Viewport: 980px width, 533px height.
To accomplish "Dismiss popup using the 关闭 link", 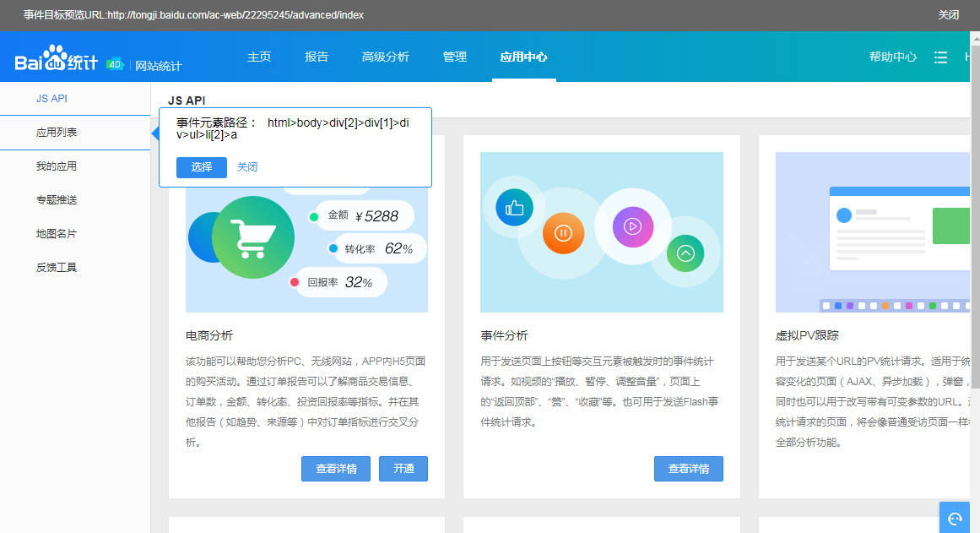I will coord(247,167).
